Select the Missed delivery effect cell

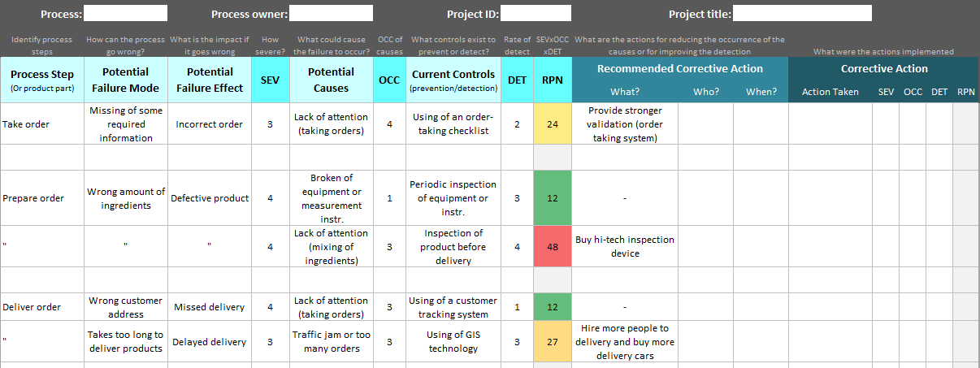(x=210, y=307)
